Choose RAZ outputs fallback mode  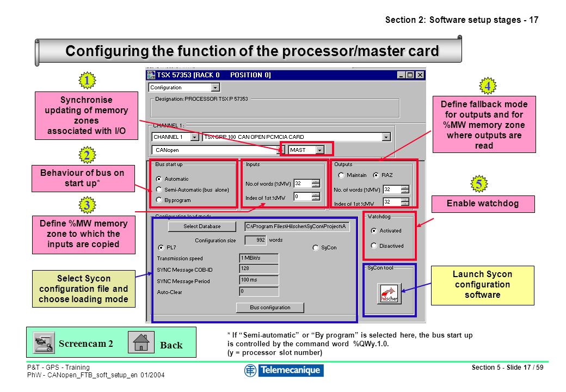tap(376, 175)
